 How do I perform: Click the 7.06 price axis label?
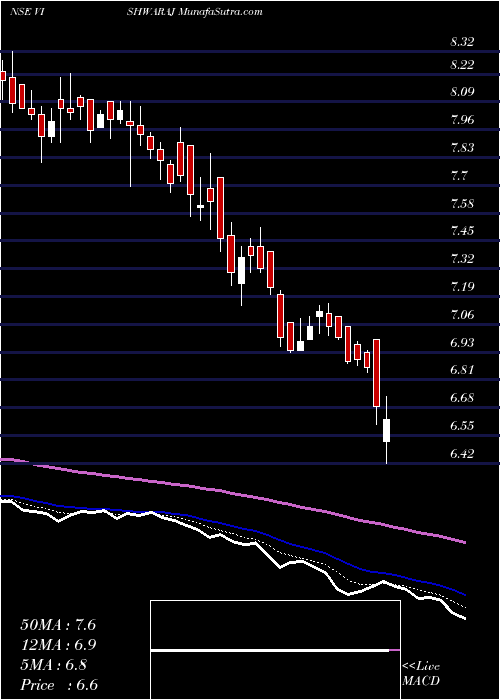462,315
